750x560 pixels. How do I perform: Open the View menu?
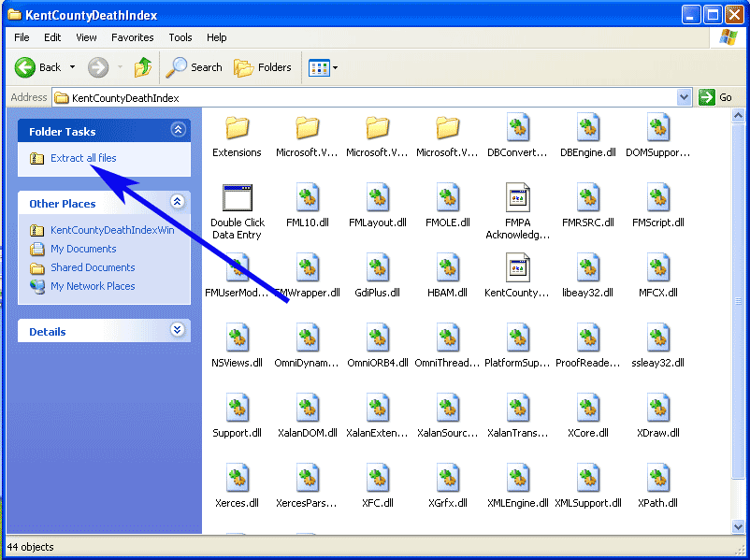86,37
